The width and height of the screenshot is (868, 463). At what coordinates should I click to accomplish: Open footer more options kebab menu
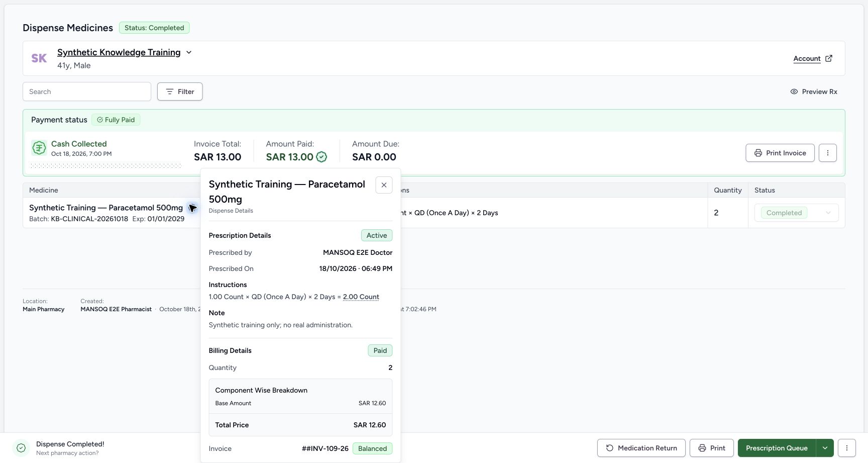tap(847, 448)
